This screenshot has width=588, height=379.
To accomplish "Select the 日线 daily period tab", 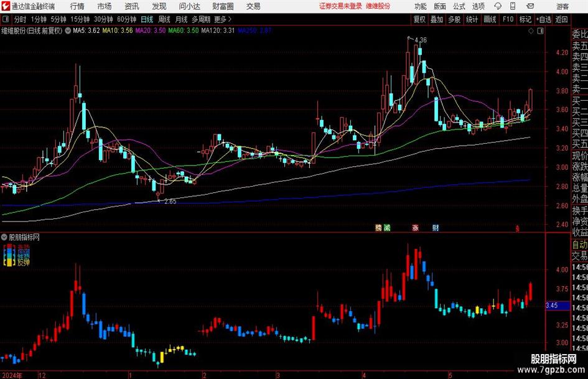I will [147, 19].
